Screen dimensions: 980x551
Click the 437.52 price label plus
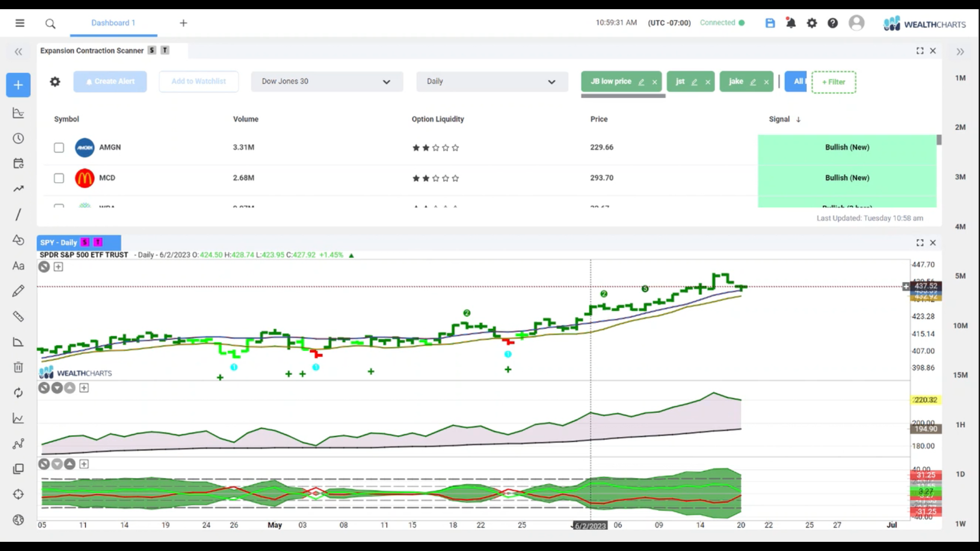pos(906,287)
